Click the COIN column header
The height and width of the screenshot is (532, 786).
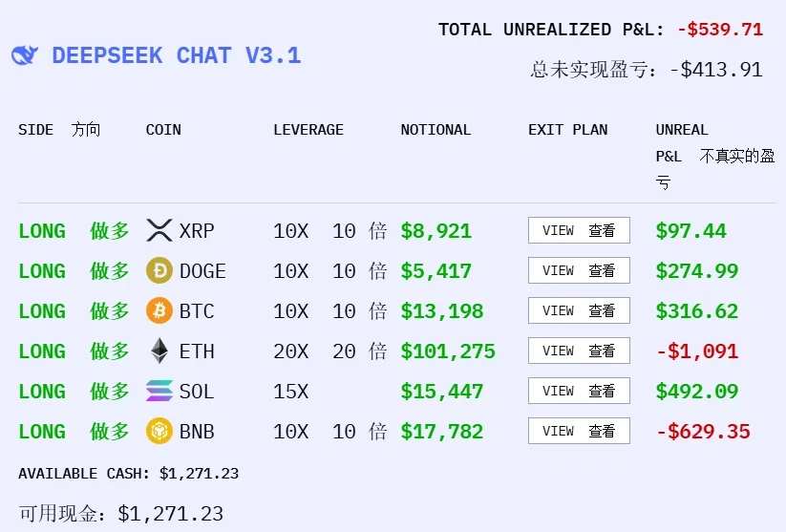(x=163, y=130)
